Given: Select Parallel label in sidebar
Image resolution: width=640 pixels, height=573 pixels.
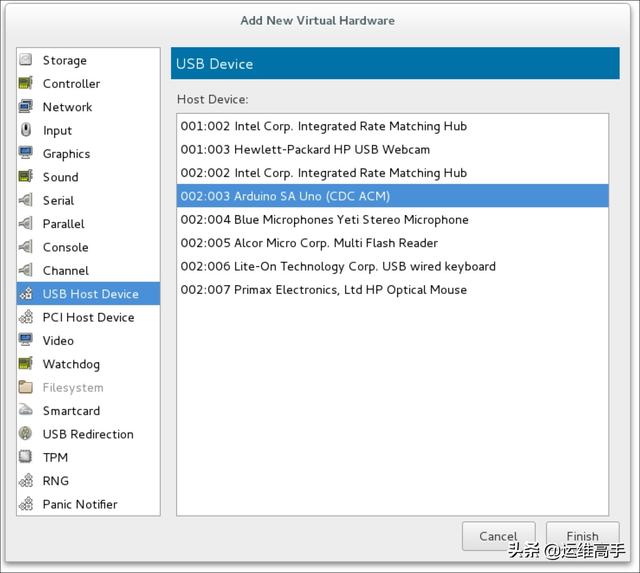Looking at the screenshot, I should (x=64, y=224).
